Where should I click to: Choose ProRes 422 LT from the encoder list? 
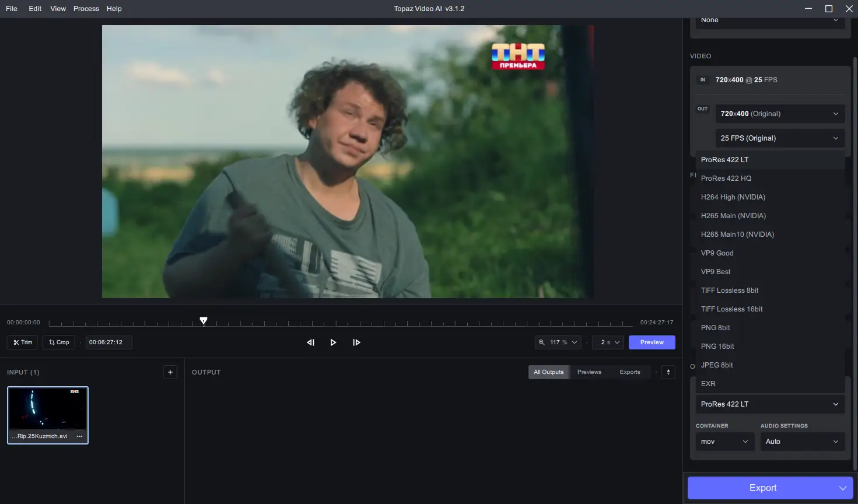coord(770,160)
